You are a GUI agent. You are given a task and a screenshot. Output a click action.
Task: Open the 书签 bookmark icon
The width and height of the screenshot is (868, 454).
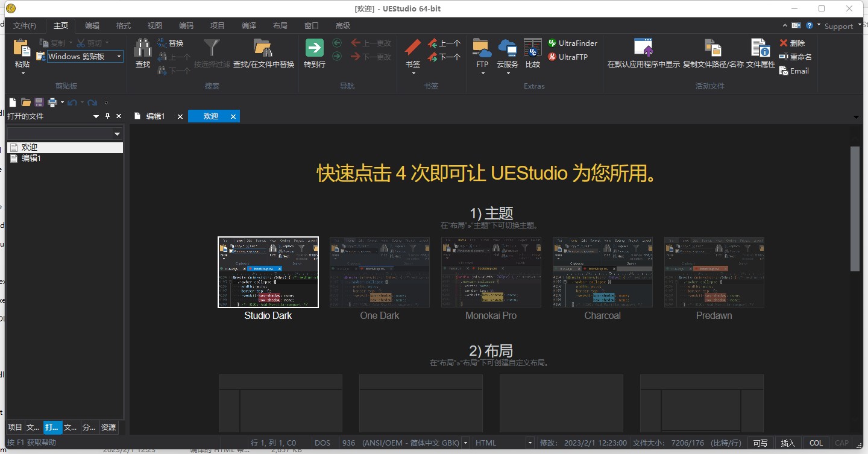pos(413,48)
